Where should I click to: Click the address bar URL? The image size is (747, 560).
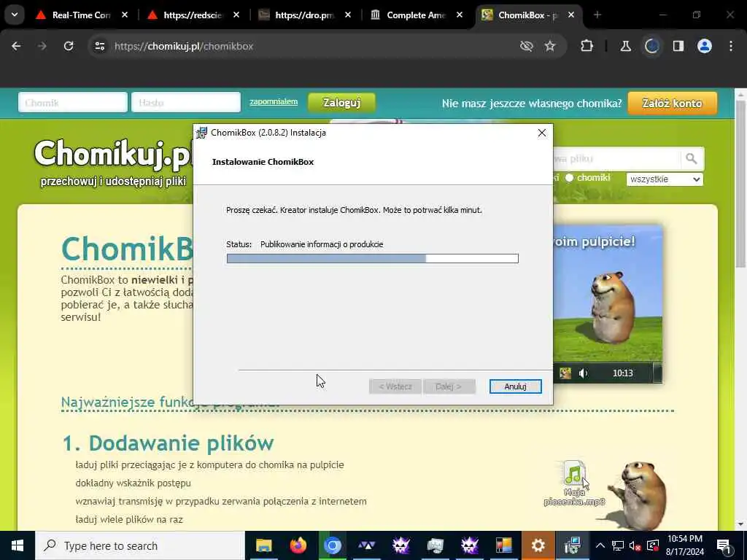pyautogui.click(x=184, y=46)
